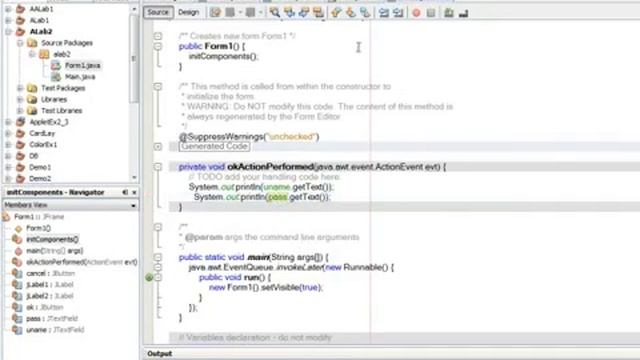Screen dimensions: 640x360
Task: Select pass : JTextField member
Action: 52,318
